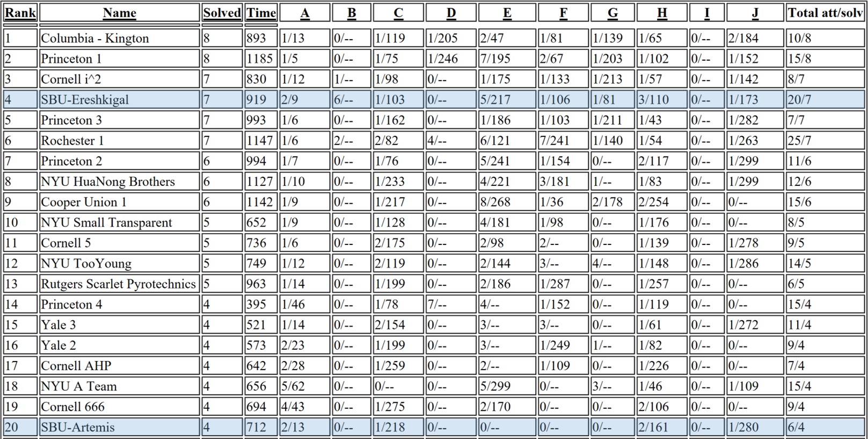Click the Solved column header
Viewport: 868px width, 439px height.
pos(222,13)
